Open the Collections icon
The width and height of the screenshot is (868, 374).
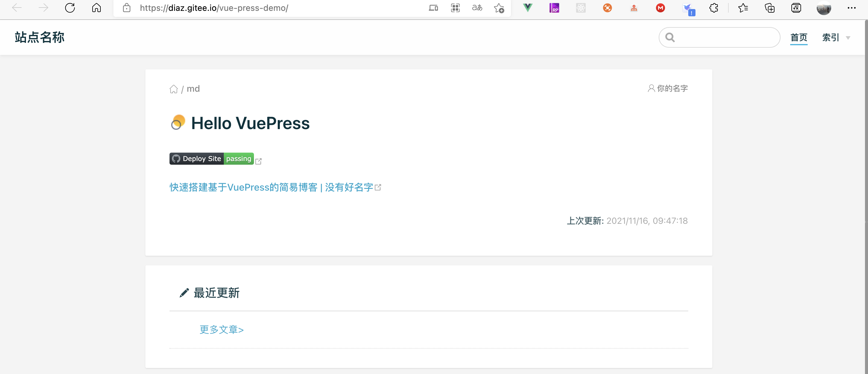click(x=770, y=8)
